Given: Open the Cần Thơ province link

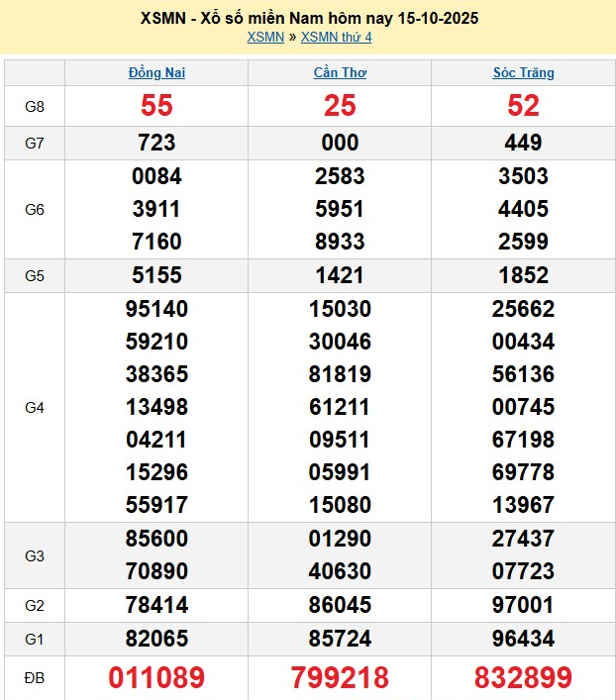Looking at the screenshot, I should coord(340,72).
